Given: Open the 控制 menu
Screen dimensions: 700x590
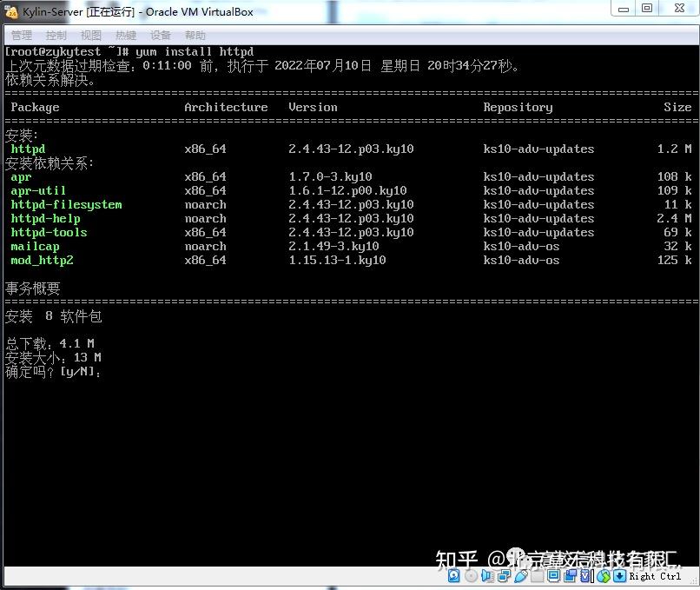Looking at the screenshot, I should click(55, 35).
